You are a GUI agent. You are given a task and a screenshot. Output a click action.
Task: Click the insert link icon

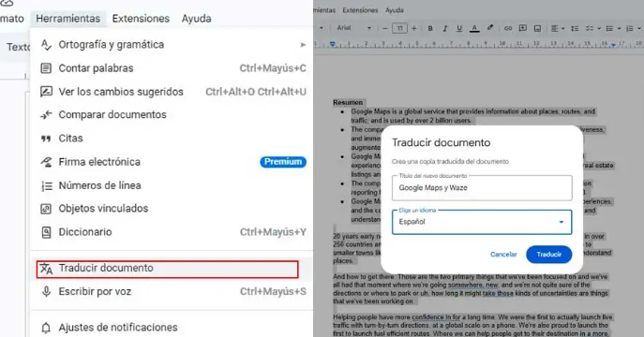pos(508,28)
